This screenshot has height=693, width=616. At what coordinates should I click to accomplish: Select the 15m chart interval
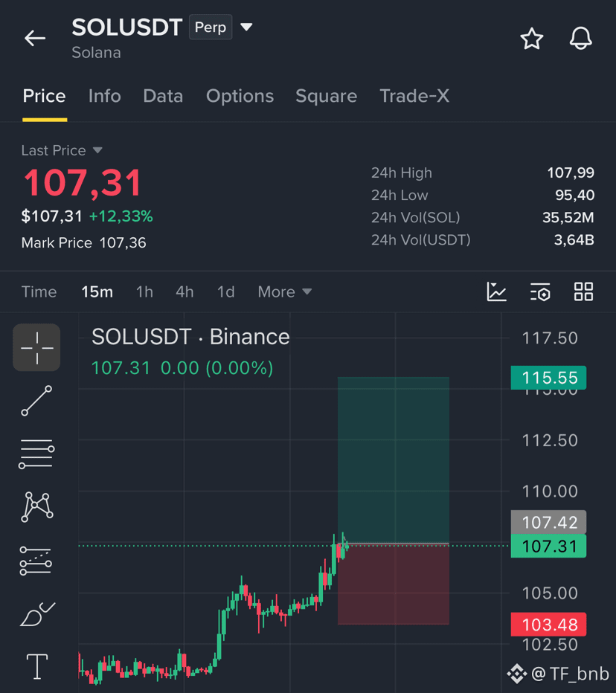click(x=97, y=291)
